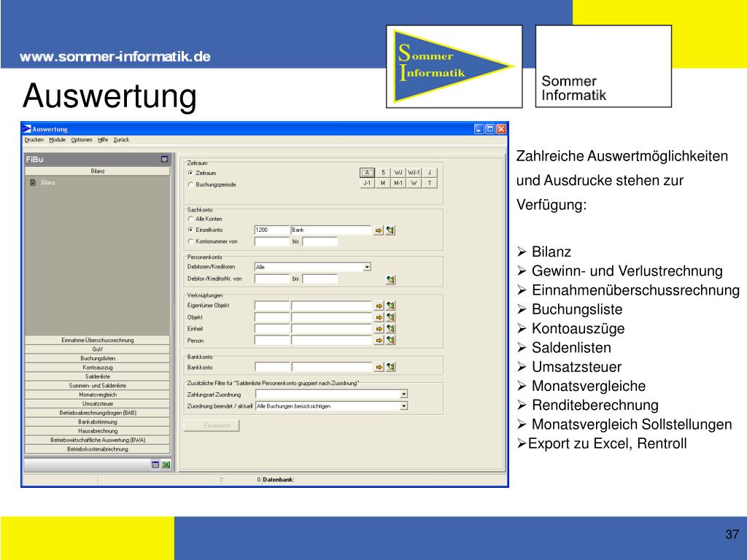This screenshot has height=560, width=747.
Task: Click the Excelexport button
Action: point(212,425)
